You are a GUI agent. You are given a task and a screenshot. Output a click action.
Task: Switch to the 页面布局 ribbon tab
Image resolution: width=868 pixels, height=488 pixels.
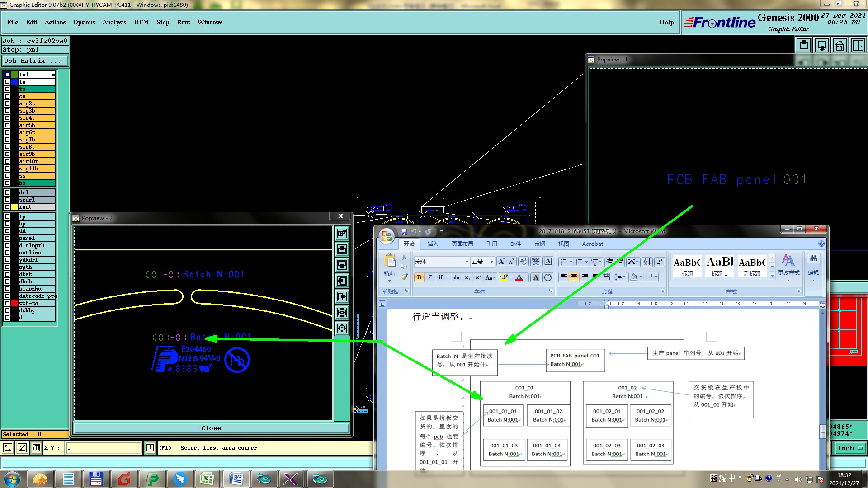point(462,244)
